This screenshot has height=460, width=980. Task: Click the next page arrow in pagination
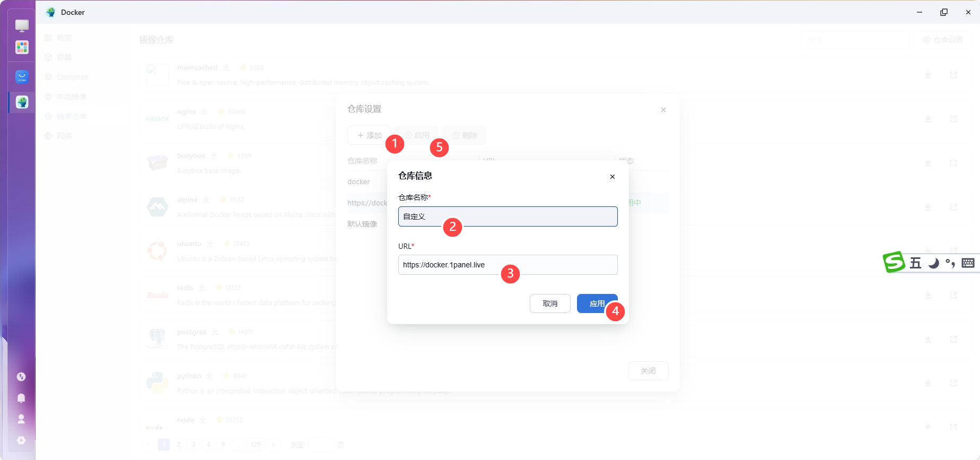pos(273,445)
